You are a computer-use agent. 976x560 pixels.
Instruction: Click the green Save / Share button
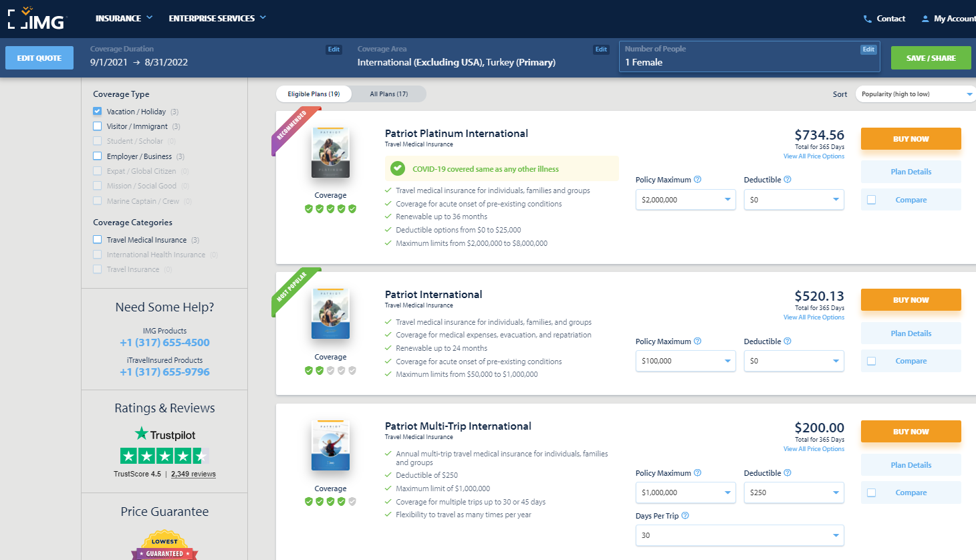tap(931, 58)
